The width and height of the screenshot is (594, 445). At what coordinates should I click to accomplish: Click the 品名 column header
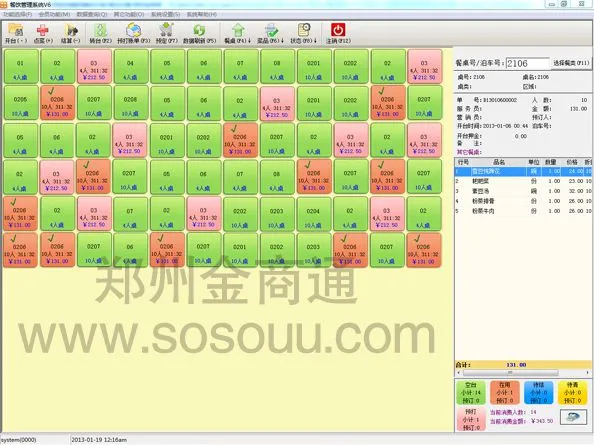point(499,162)
